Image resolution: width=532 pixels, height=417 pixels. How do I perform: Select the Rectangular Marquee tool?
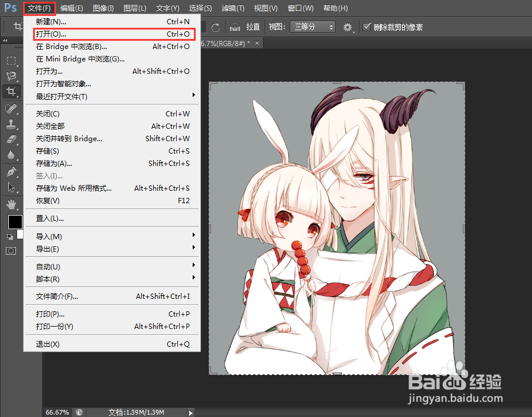[12, 60]
